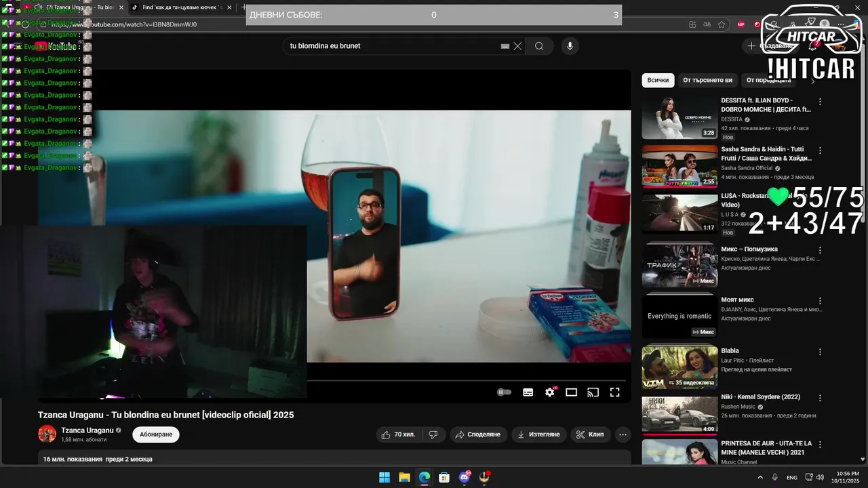This screenshot has height=488, width=868.
Task: Share the video via Споделяне
Action: (x=478, y=434)
